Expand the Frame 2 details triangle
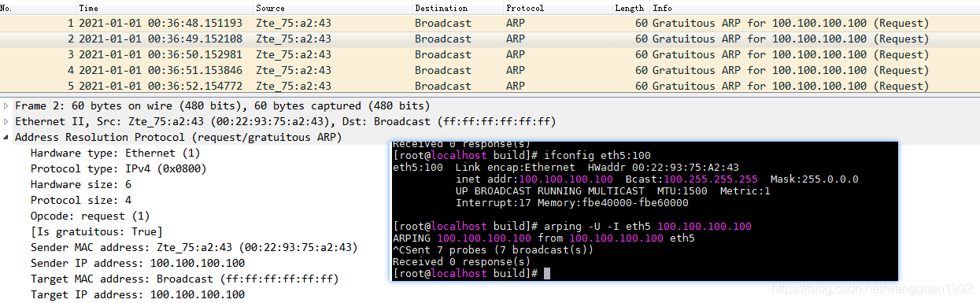 click(7, 106)
